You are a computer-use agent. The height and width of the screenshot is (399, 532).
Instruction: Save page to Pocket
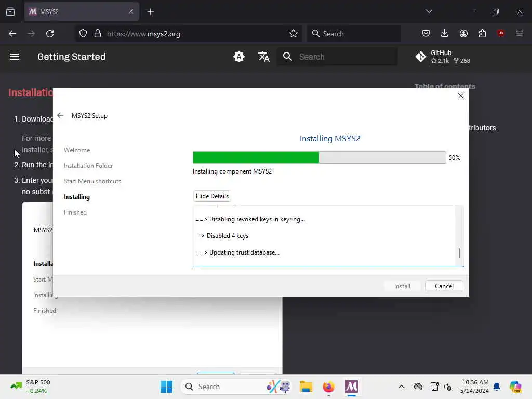[x=426, y=33]
